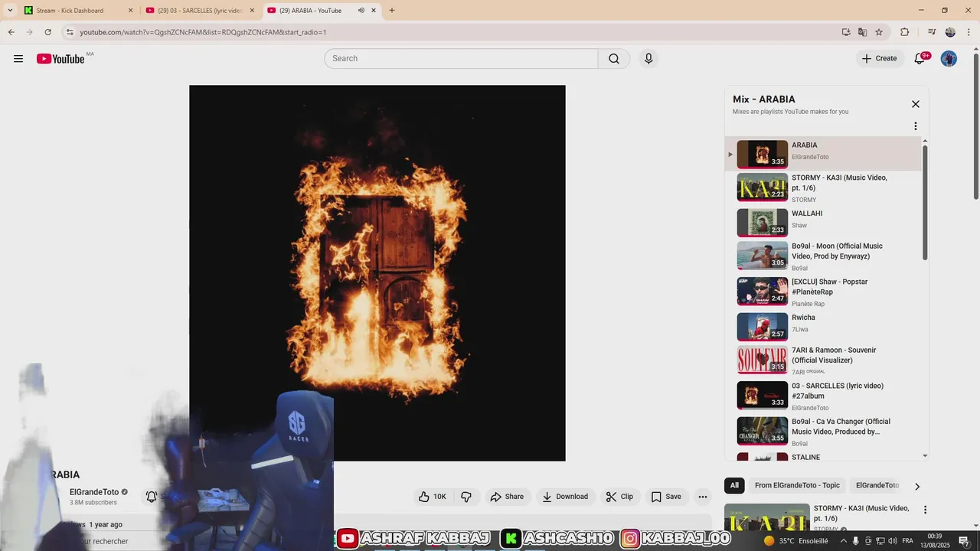980x551 pixels.
Task: Select From ElGrandeToto - Topic chip
Action: 797,485
